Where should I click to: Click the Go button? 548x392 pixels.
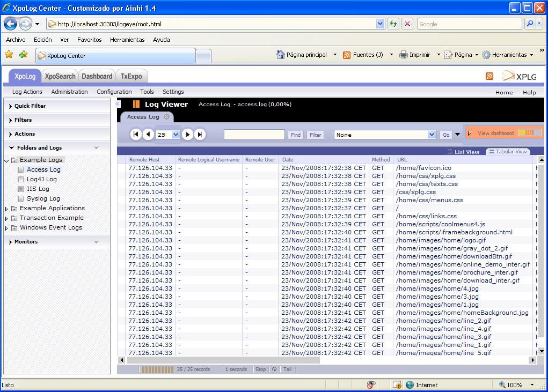[446, 135]
